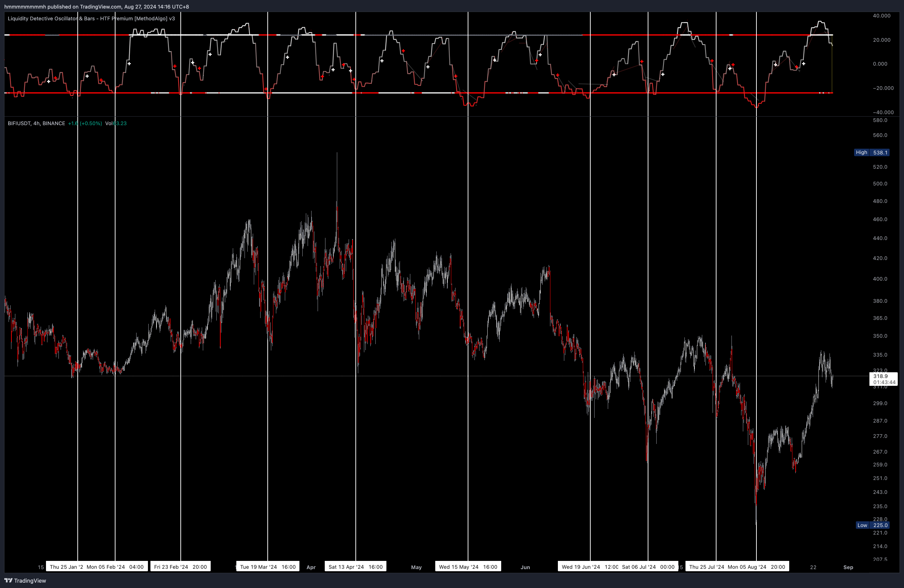Click the hmmmmmmmmh username text
Viewport: 904px width, 588px height.
click(x=25, y=6)
